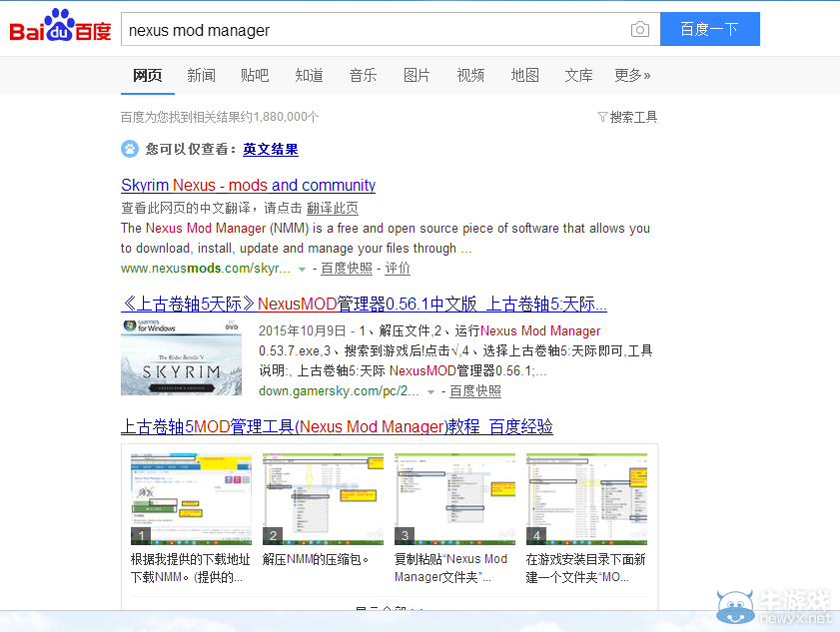Click the funnel icon for 搜索工具
This screenshot has width=840, height=632.
602,117
